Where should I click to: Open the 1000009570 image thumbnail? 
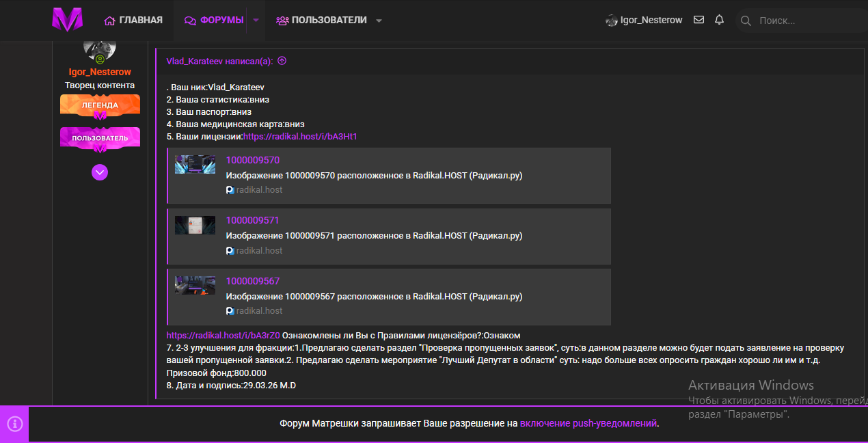(195, 164)
